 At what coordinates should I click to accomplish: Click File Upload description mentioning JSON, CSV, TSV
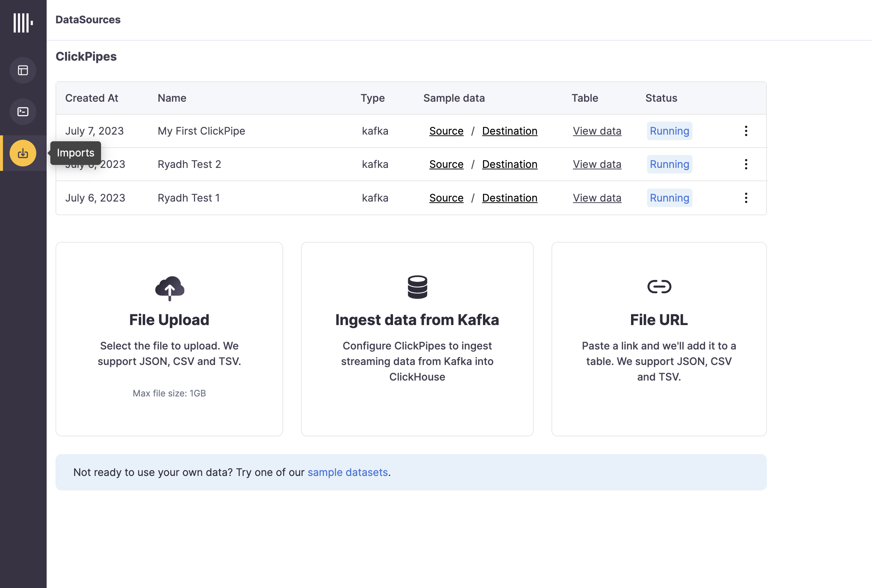[169, 354]
